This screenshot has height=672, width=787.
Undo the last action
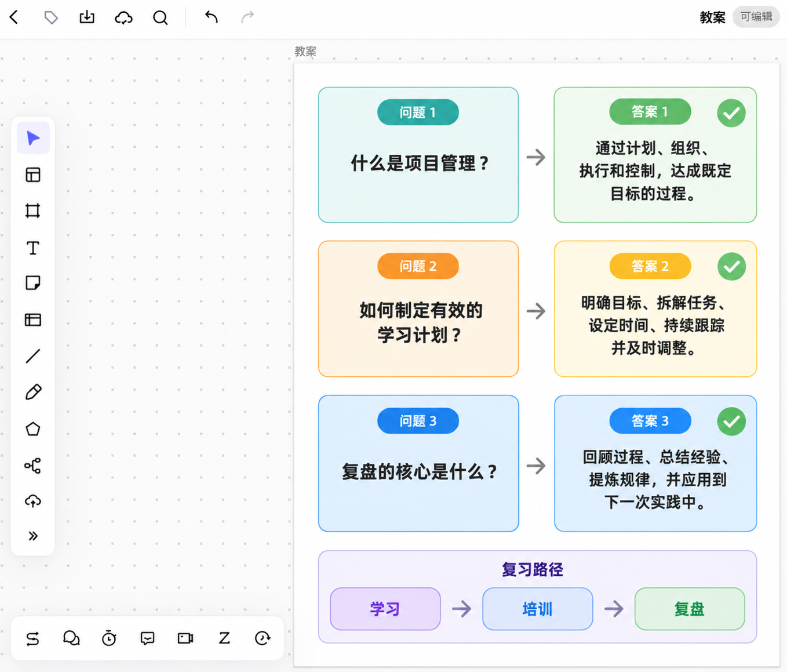211,17
